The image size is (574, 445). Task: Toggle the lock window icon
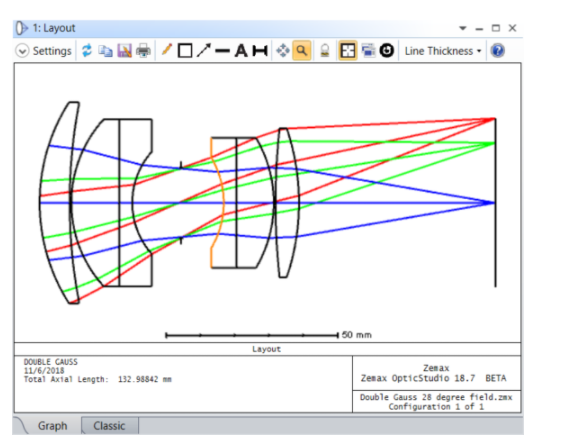(324, 51)
